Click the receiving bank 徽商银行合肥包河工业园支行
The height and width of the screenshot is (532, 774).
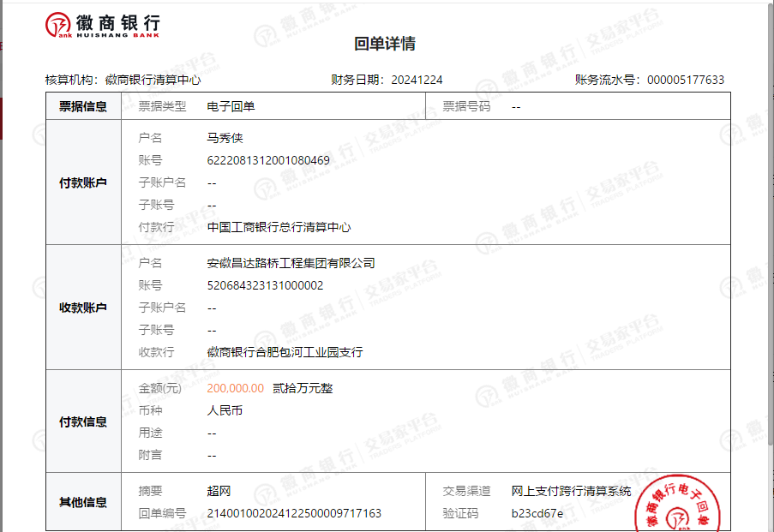[x=285, y=352]
